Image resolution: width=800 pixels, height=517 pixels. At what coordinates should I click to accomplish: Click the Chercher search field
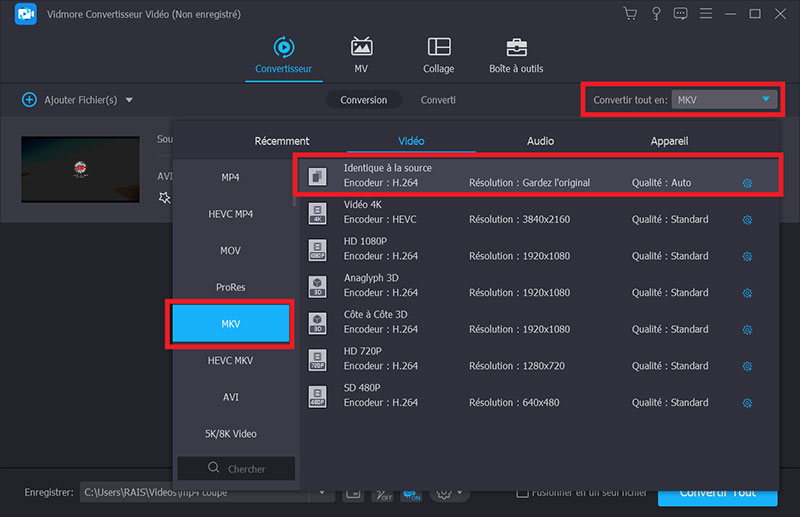tap(236, 469)
